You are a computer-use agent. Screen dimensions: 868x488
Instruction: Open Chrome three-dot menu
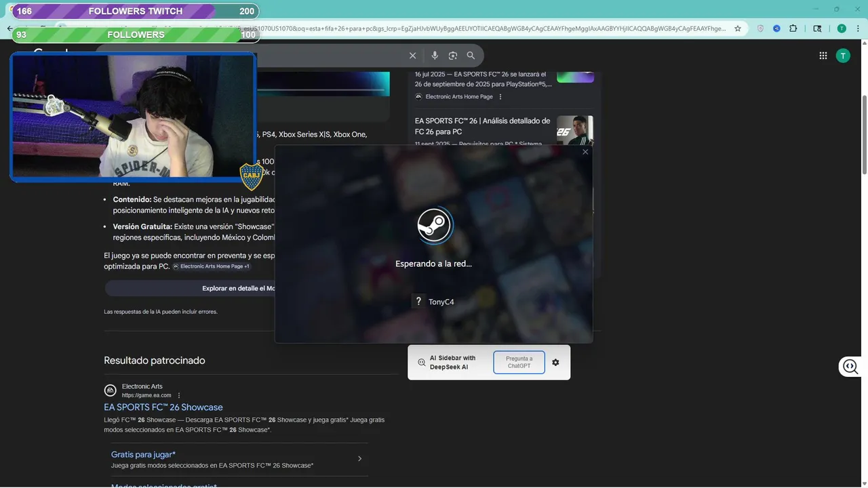(858, 28)
